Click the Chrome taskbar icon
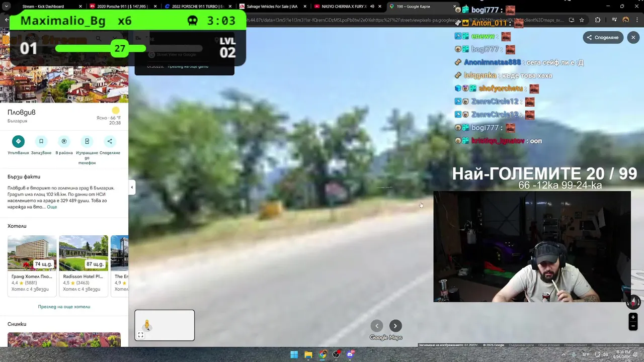Viewport: 644px width, 362px height. [x=322, y=354]
